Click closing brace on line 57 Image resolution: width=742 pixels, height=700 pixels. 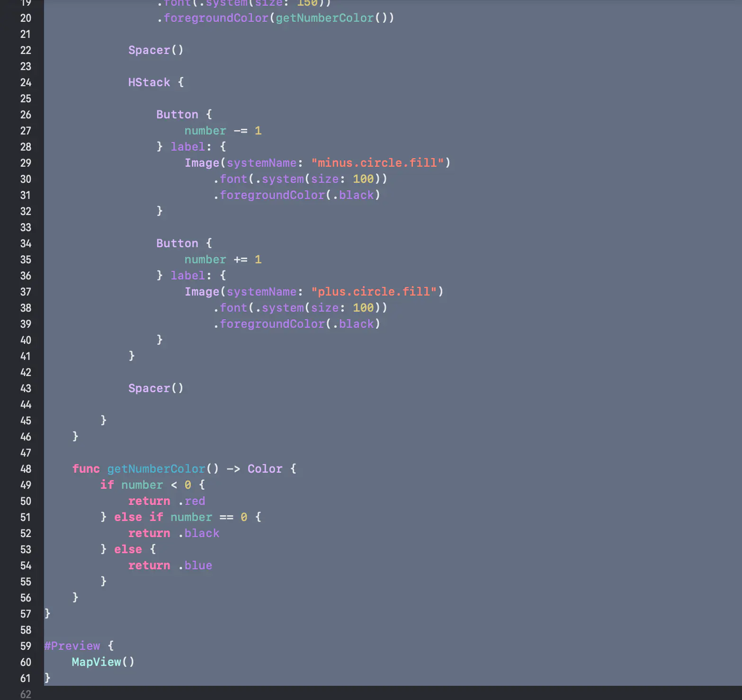click(47, 614)
